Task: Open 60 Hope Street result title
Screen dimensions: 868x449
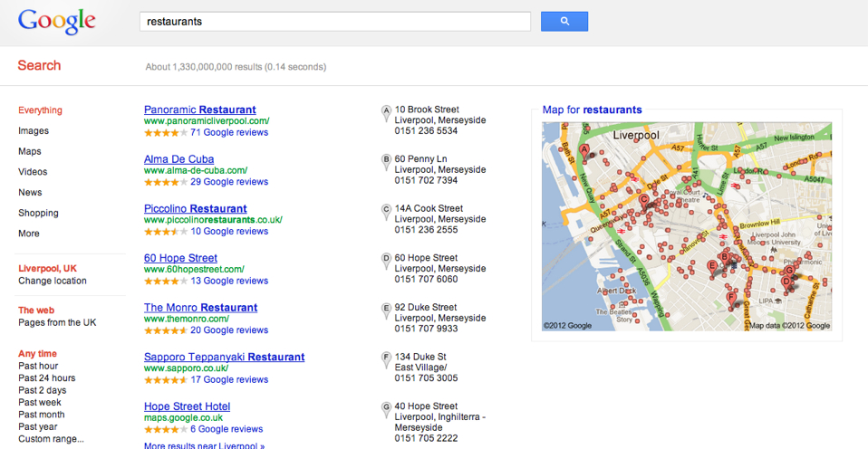Action: point(180,258)
